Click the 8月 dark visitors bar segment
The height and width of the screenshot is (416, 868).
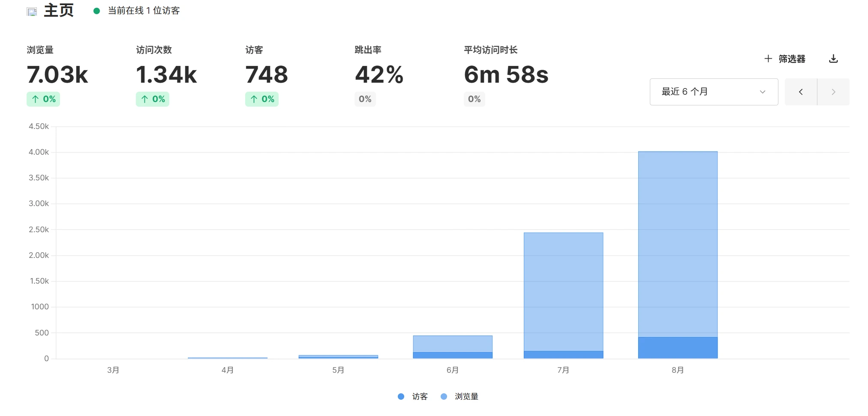click(678, 348)
